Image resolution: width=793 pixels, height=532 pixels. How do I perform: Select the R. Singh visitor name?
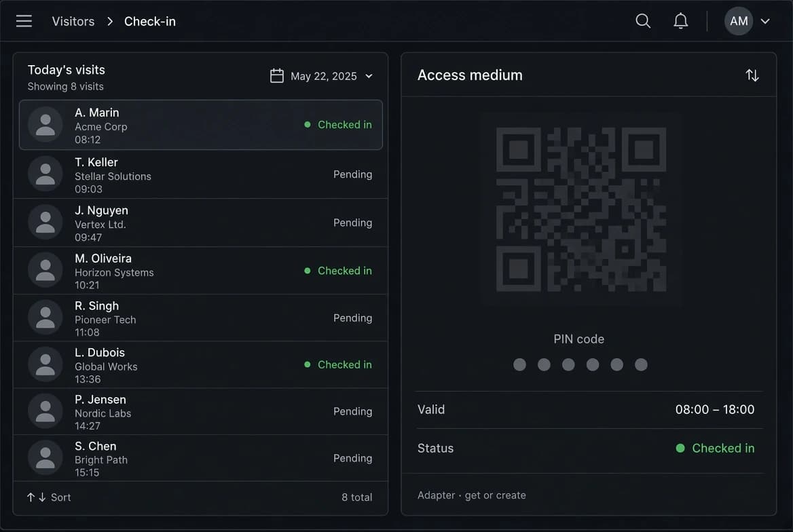tap(96, 306)
